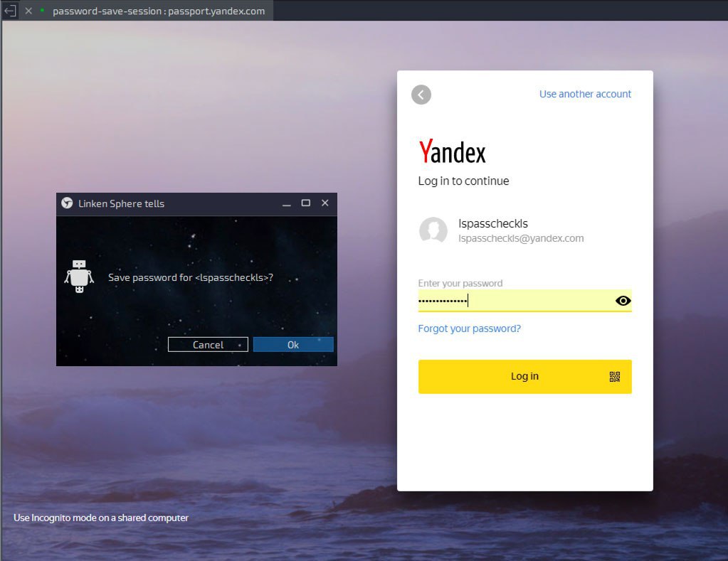728x561 pixels.
Task: Click the Log in to continue heading
Action: click(463, 181)
